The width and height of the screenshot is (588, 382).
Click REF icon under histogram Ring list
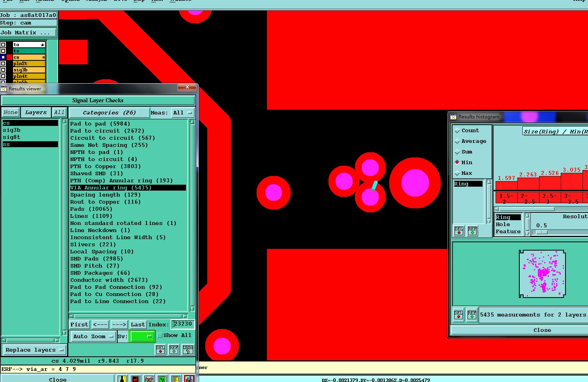tap(472, 231)
